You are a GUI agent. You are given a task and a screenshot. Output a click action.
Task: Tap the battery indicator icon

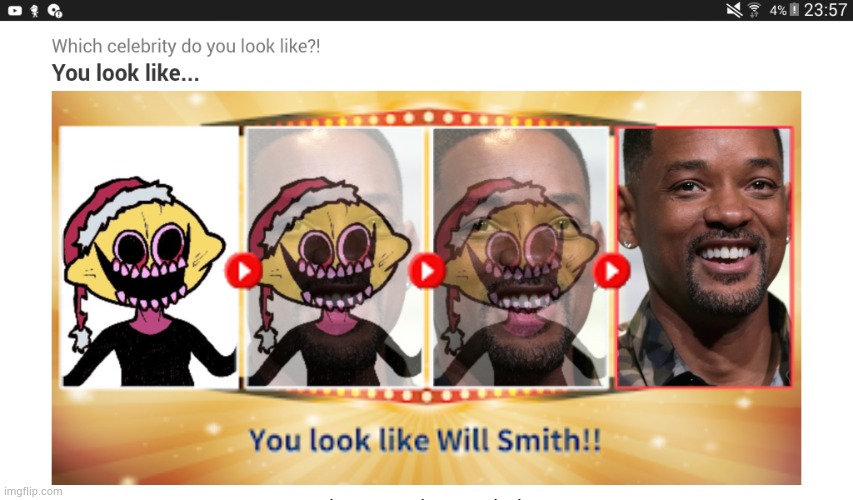pyautogui.click(x=794, y=10)
